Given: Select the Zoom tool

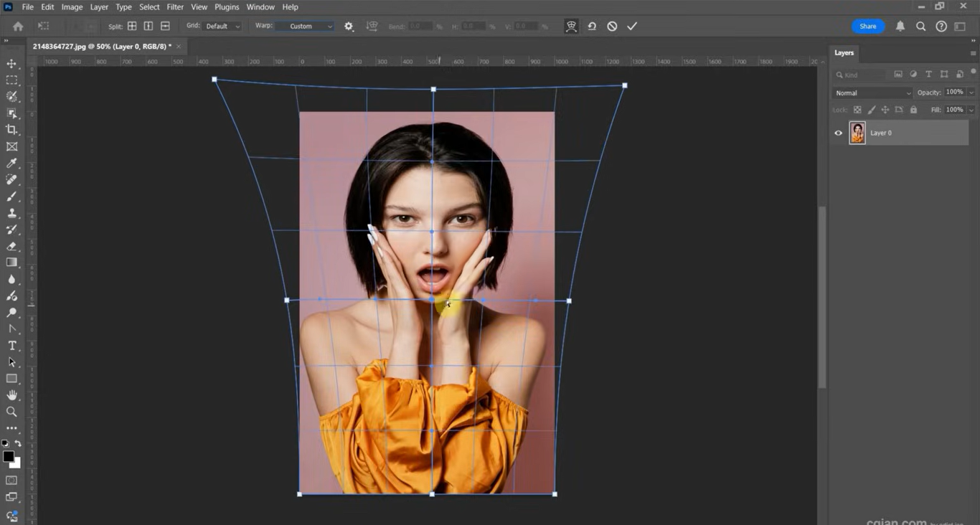Looking at the screenshot, I should click(11, 412).
